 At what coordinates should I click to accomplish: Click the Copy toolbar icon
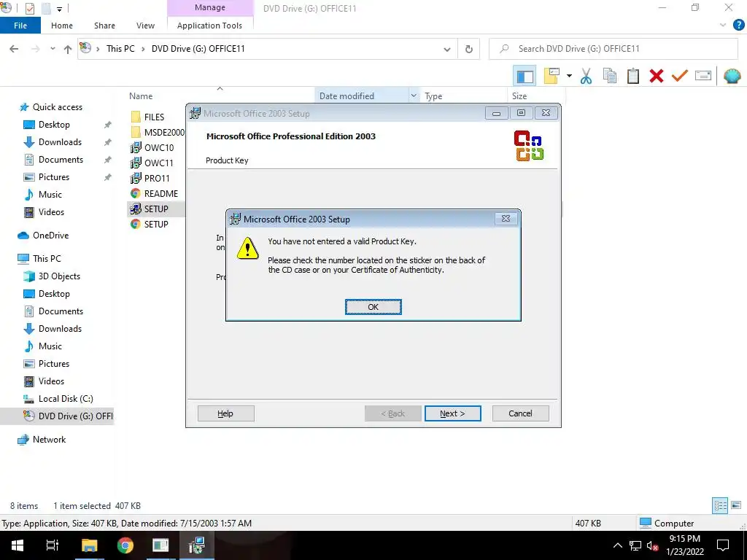pyautogui.click(x=610, y=76)
